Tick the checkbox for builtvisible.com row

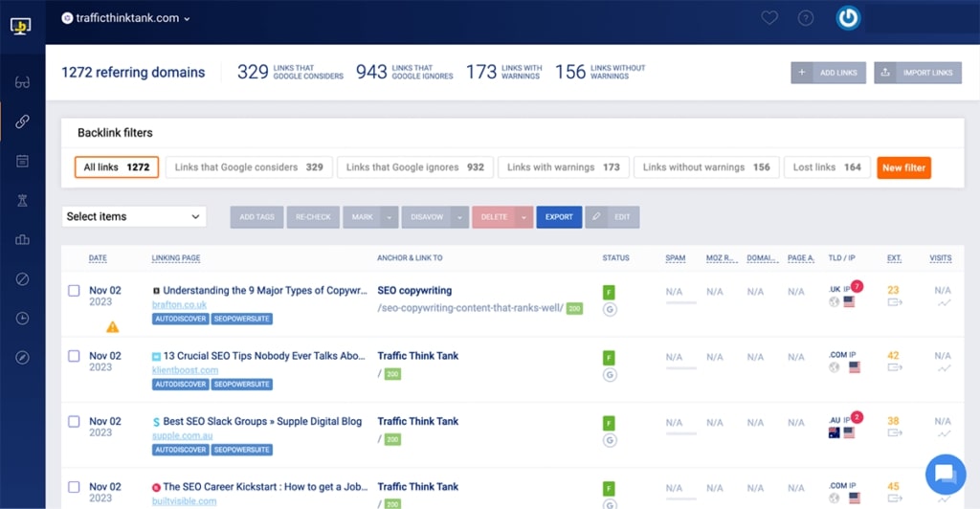pos(74,487)
